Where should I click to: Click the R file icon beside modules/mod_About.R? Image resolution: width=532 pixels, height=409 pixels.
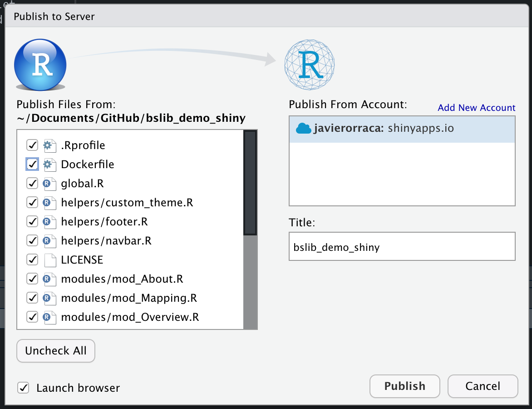click(x=49, y=279)
